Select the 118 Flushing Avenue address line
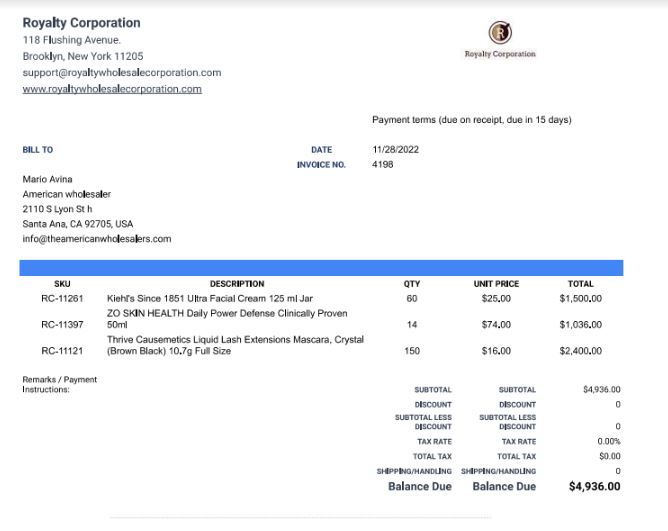 click(x=72, y=40)
